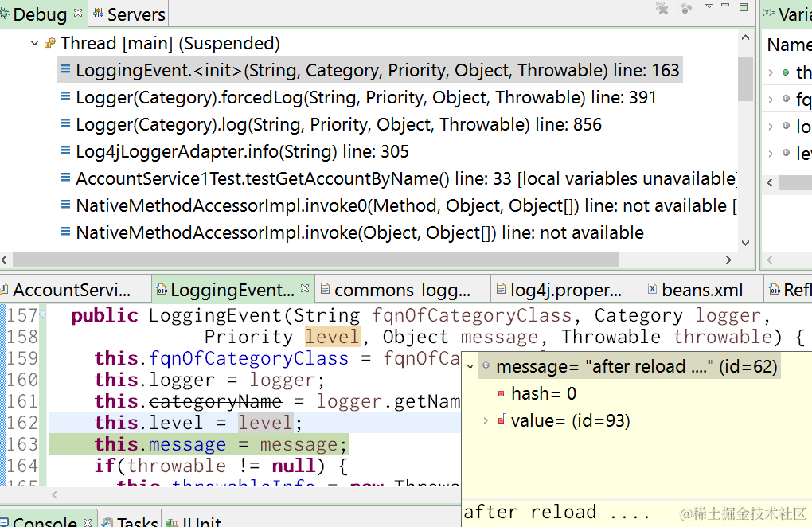Viewport: 812px width, 527px height.
Task: Click the Name column header in Variables
Action: click(x=789, y=45)
